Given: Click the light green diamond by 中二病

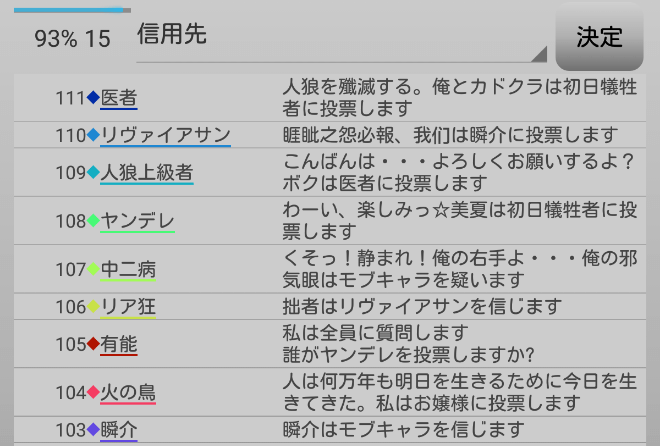Looking at the screenshot, I should pyautogui.click(x=94, y=269).
